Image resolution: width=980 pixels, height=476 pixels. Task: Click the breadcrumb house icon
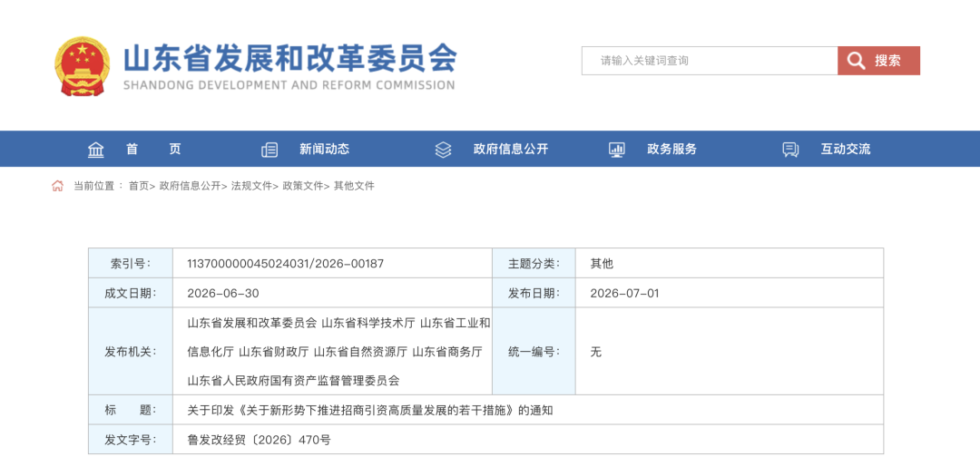click(x=57, y=186)
